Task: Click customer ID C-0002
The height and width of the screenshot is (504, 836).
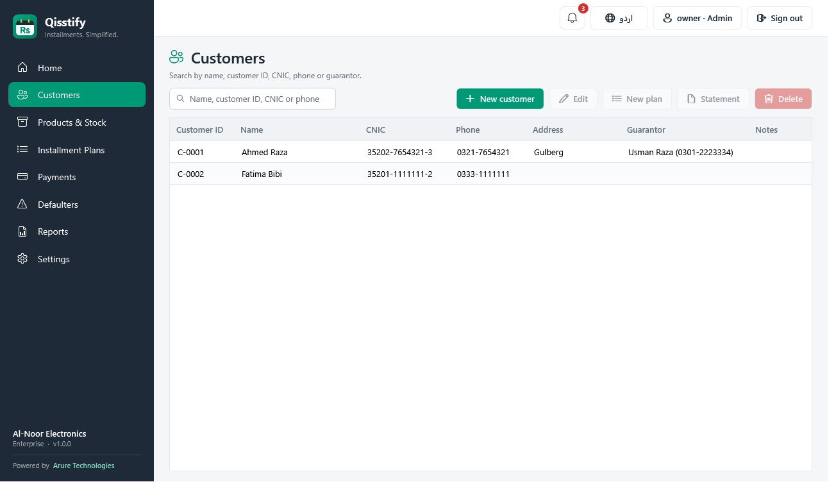Action: coord(190,174)
